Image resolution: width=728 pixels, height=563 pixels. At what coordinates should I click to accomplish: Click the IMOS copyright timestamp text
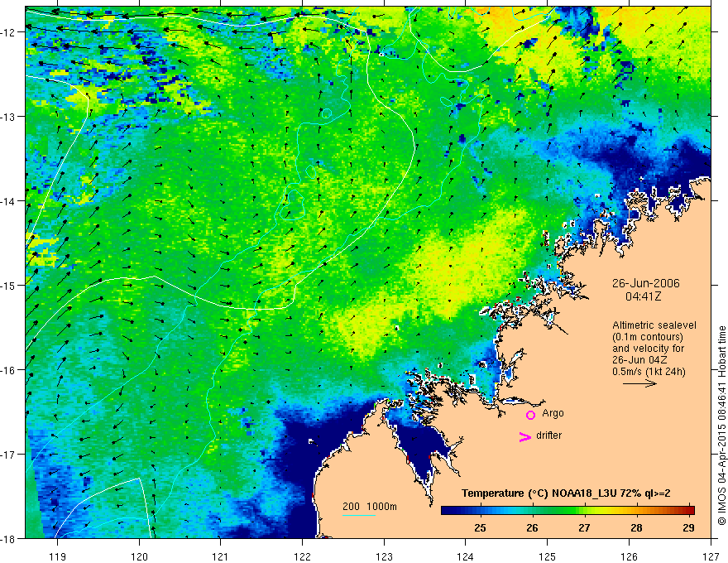tap(721, 425)
